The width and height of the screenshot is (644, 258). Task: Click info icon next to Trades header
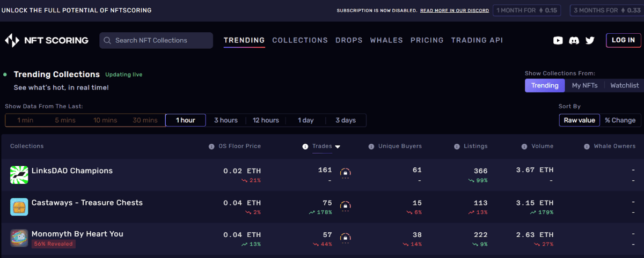[305, 146]
